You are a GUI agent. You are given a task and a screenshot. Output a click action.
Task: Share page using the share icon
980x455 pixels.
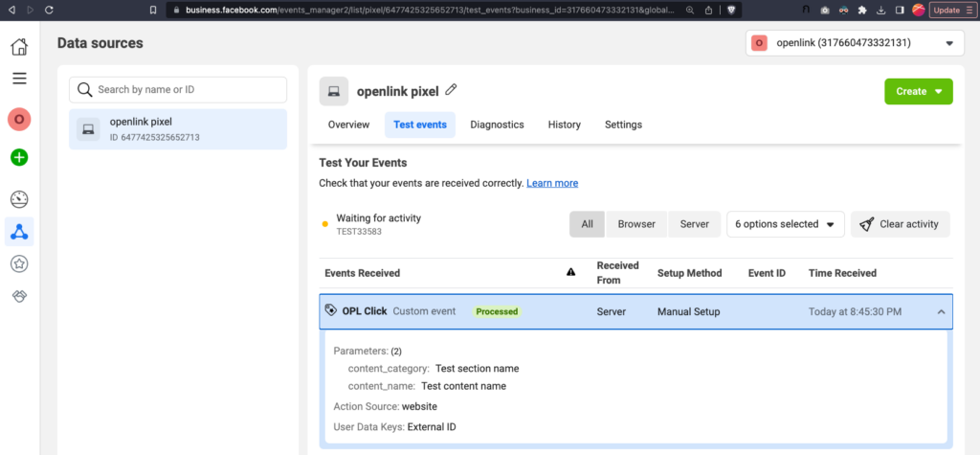point(709,10)
